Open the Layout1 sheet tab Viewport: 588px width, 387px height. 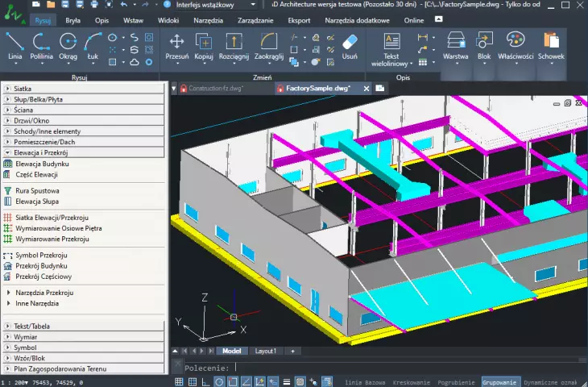point(266,351)
